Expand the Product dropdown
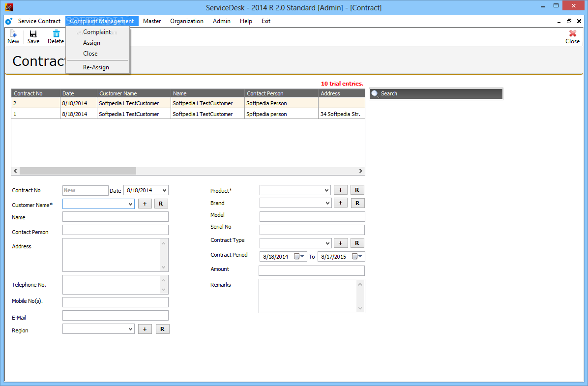Screen dimensions: 588x386 tap(326, 190)
